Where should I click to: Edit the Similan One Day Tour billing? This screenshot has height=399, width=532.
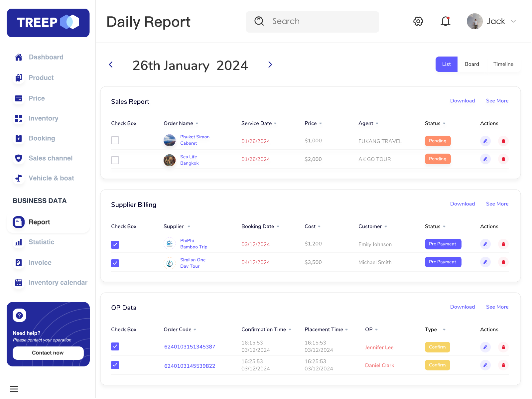coord(485,262)
